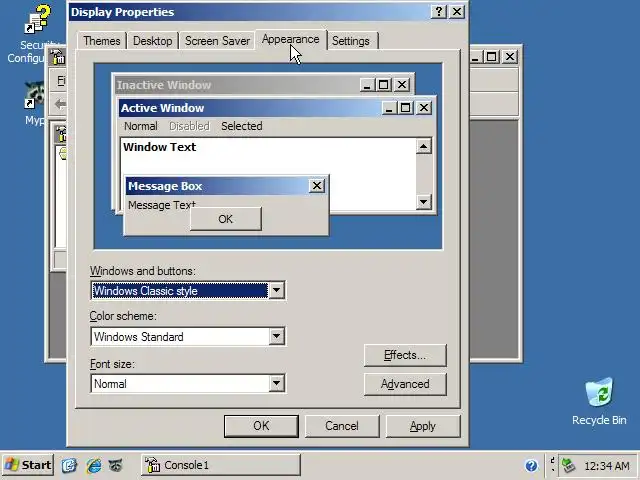Launch the raccoon app from quick launch
This screenshot has height=480, width=640.
click(x=116, y=465)
